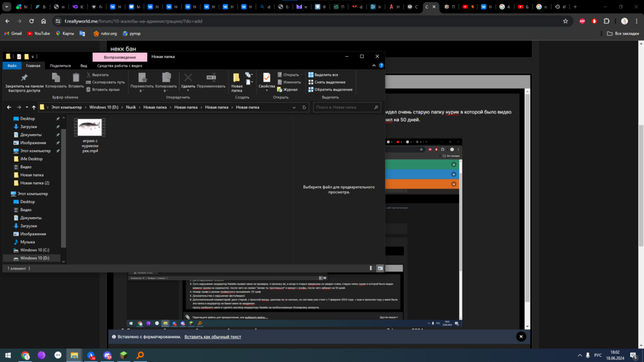Expand the address bar history dropdown
The height and width of the screenshot is (362, 644).
point(294,107)
